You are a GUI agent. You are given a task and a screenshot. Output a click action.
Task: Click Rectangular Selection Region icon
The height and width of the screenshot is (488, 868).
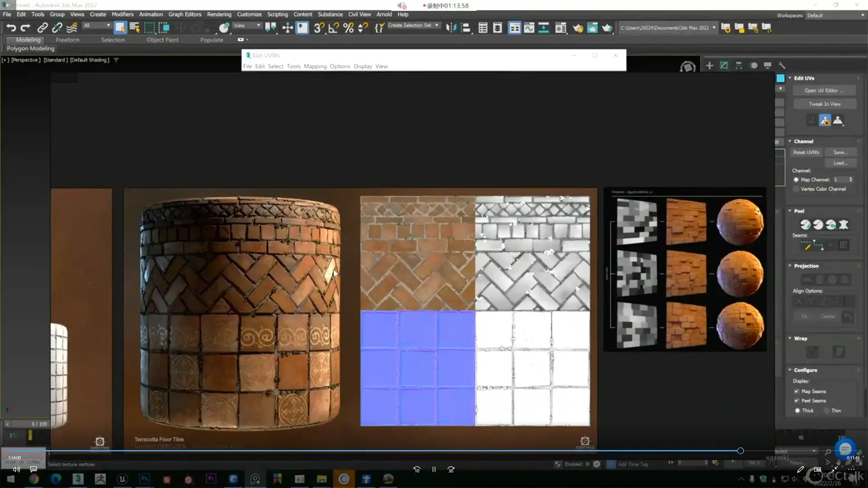click(x=149, y=28)
